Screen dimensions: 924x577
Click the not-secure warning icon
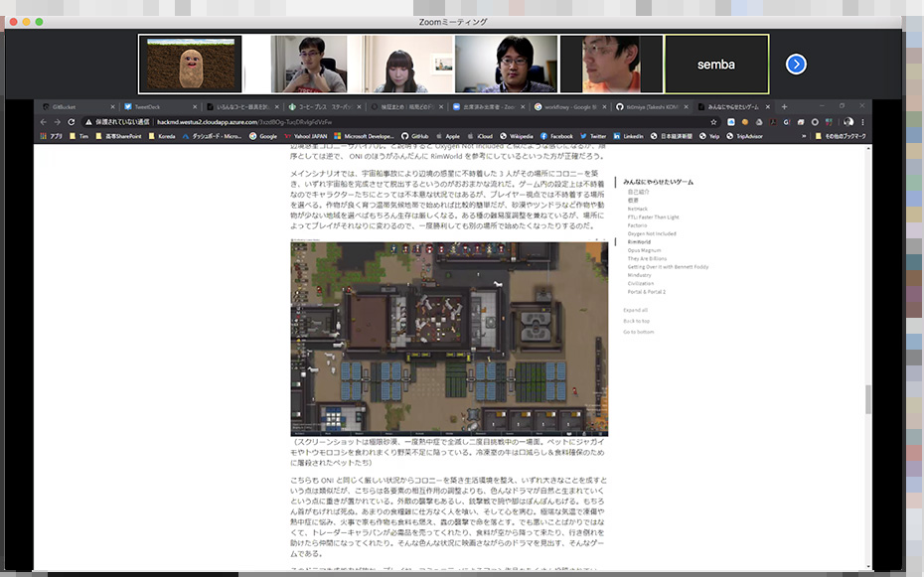pos(89,122)
